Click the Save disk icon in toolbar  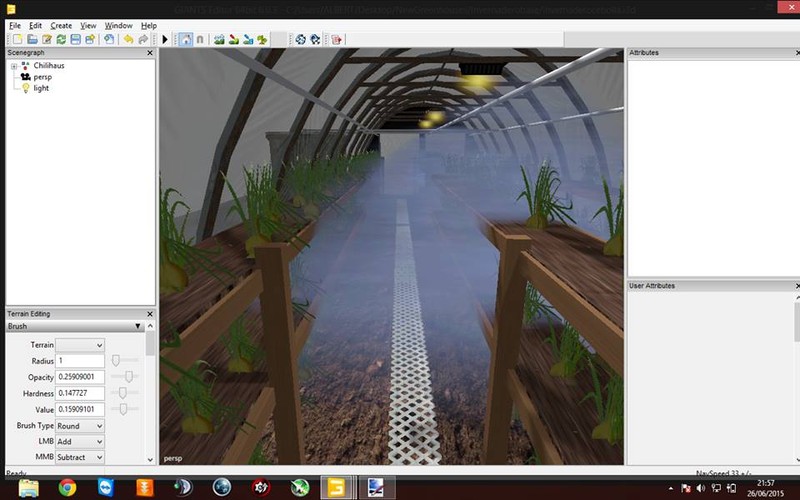click(76, 39)
